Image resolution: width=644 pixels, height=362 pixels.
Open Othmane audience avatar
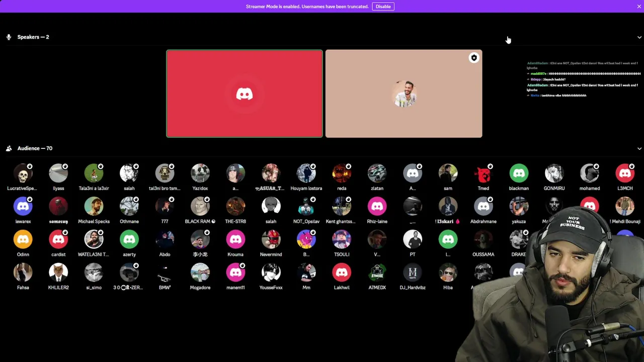[129, 207]
